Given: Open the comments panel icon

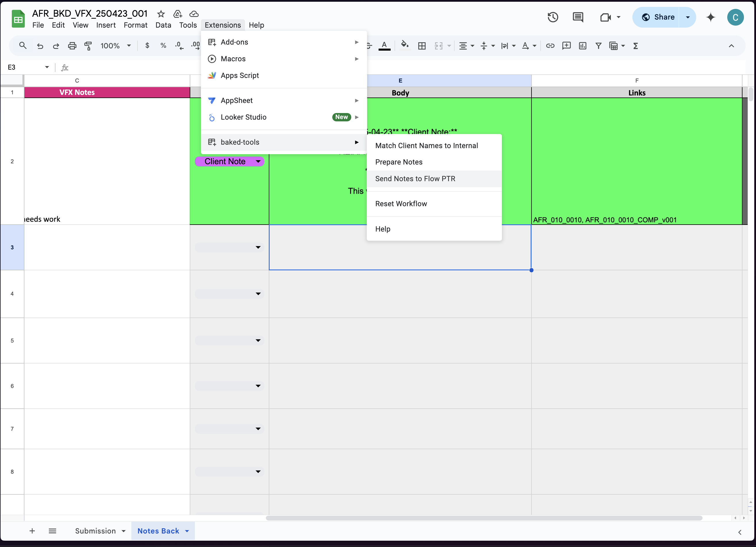Looking at the screenshot, I should 578,17.
